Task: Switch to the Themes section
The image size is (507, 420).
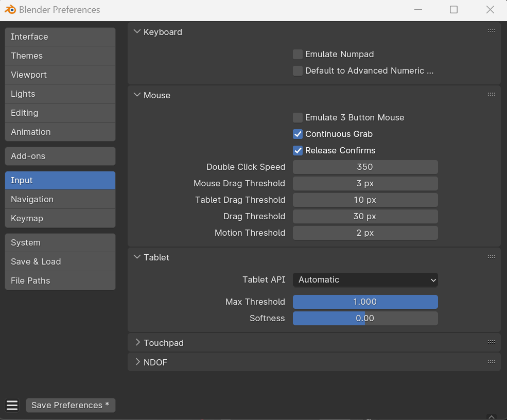Action: [60, 56]
